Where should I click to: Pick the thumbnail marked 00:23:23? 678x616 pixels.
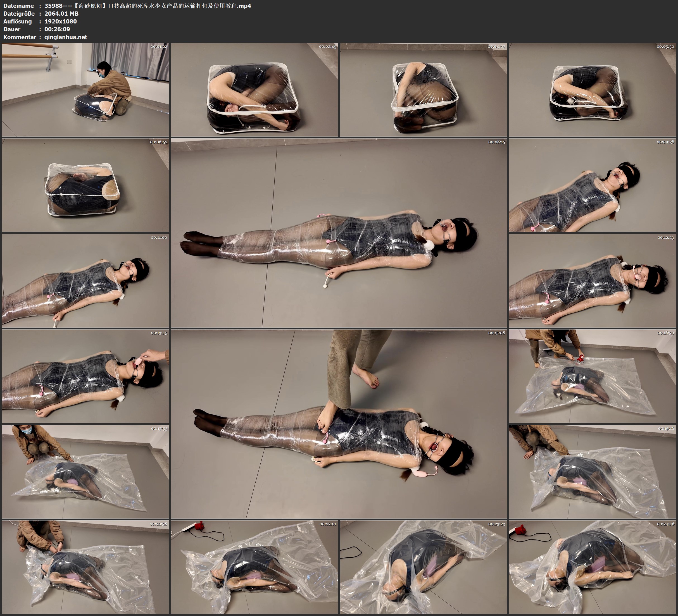coord(423,567)
